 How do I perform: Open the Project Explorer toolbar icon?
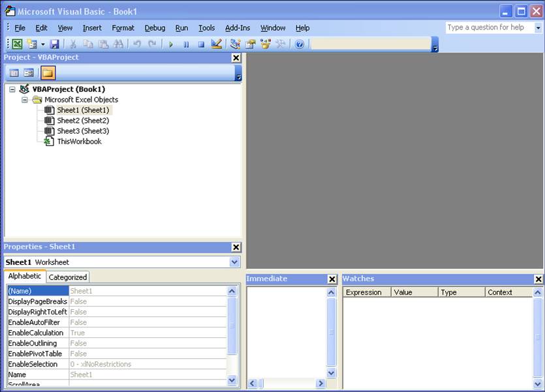(x=236, y=44)
